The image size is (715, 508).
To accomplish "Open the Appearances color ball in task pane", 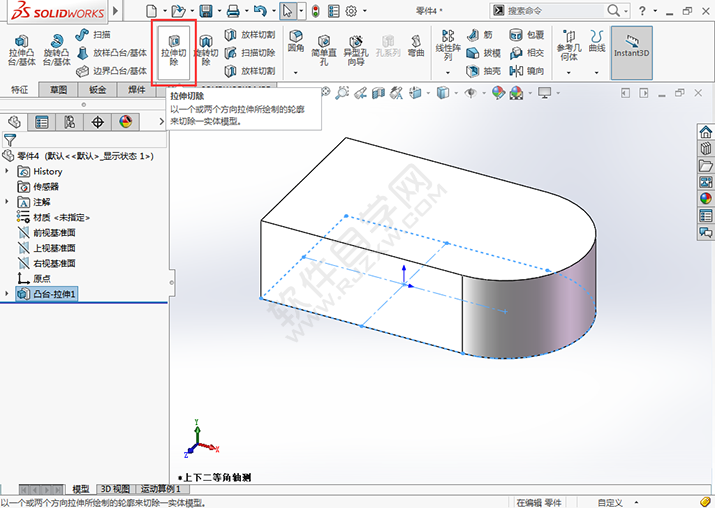I will (x=705, y=198).
